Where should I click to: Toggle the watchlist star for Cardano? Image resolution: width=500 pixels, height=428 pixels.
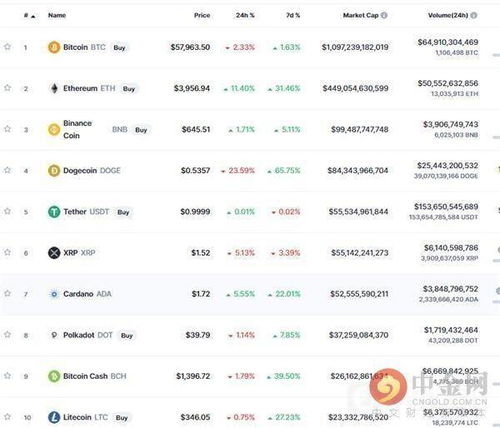pos(7,293)
